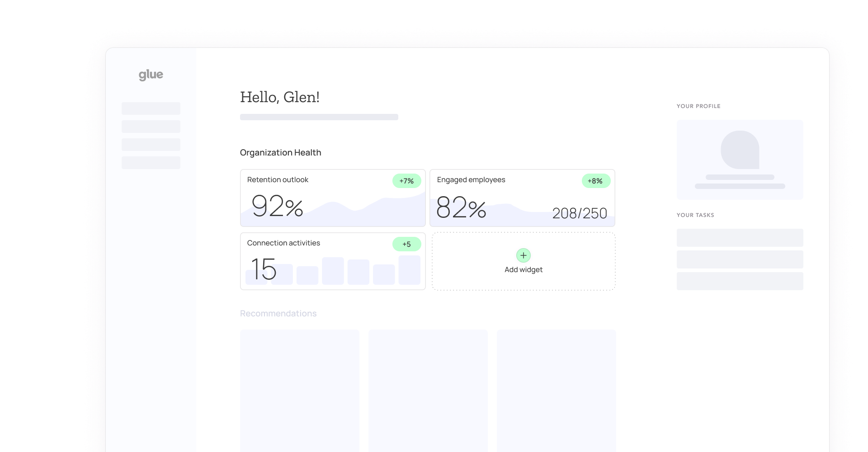Click the Hello, Glen! greeting
This screenshot has width=868, height=452.
pyautogui.click(x=280, y=97)
